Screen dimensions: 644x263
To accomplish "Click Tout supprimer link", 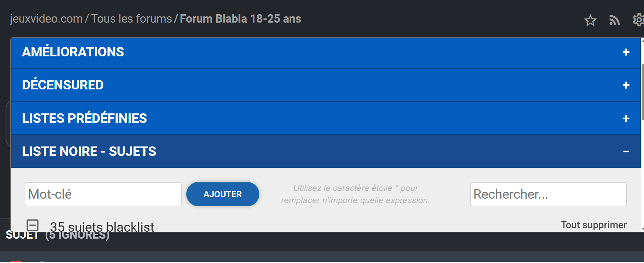I will [x=594, y=225].
